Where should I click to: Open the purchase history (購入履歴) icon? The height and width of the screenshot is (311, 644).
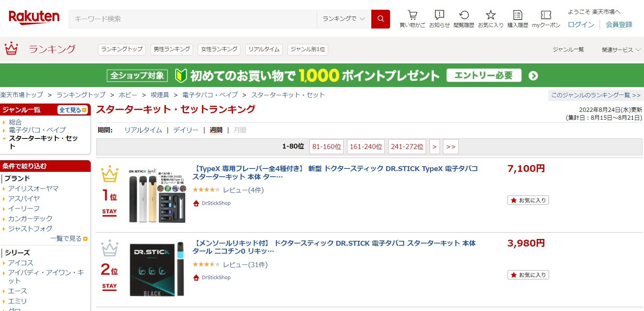tap(518, 15)
